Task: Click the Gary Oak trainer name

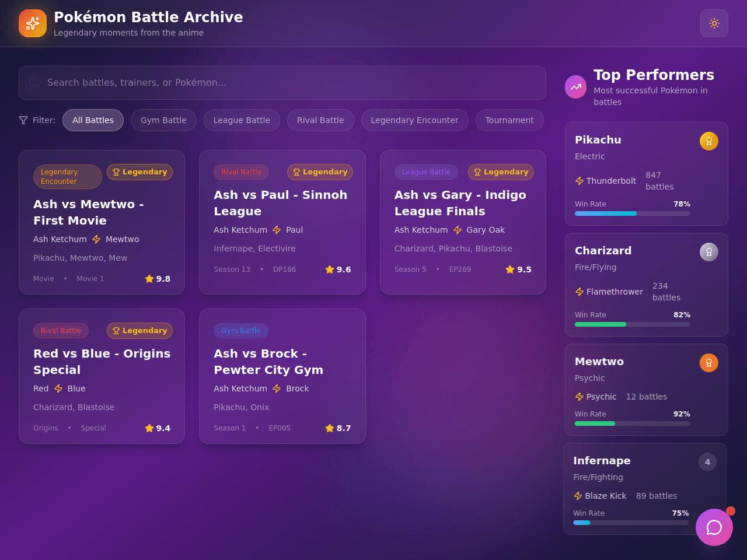Action: point(486,230)
